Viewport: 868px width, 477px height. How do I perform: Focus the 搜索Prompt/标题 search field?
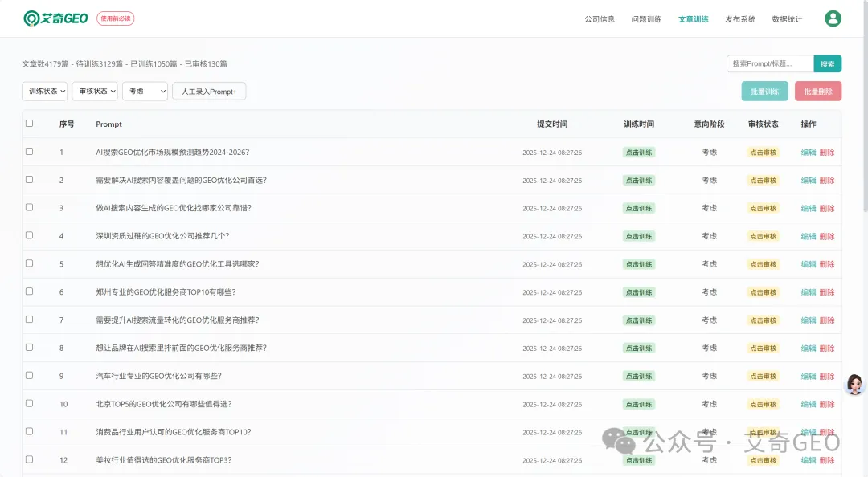click(769, 63)
